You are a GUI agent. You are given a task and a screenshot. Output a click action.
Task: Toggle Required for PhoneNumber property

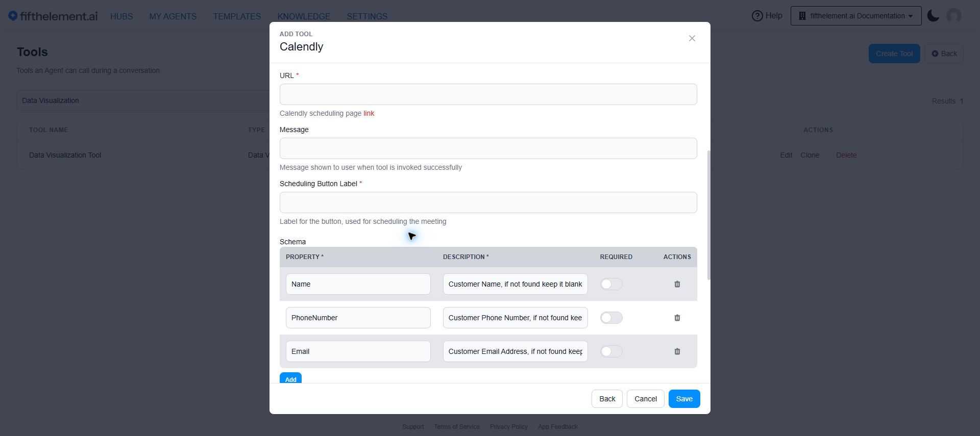[x=611, y=318]
